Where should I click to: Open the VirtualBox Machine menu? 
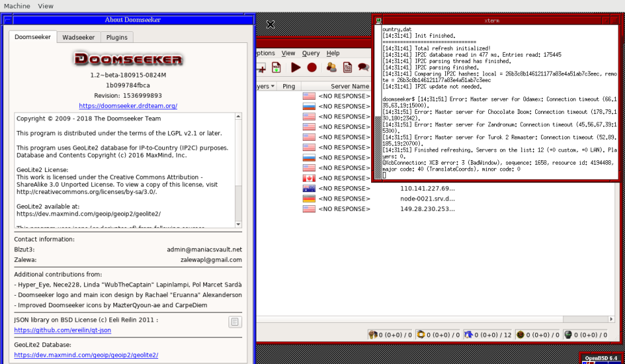(17, 6)
